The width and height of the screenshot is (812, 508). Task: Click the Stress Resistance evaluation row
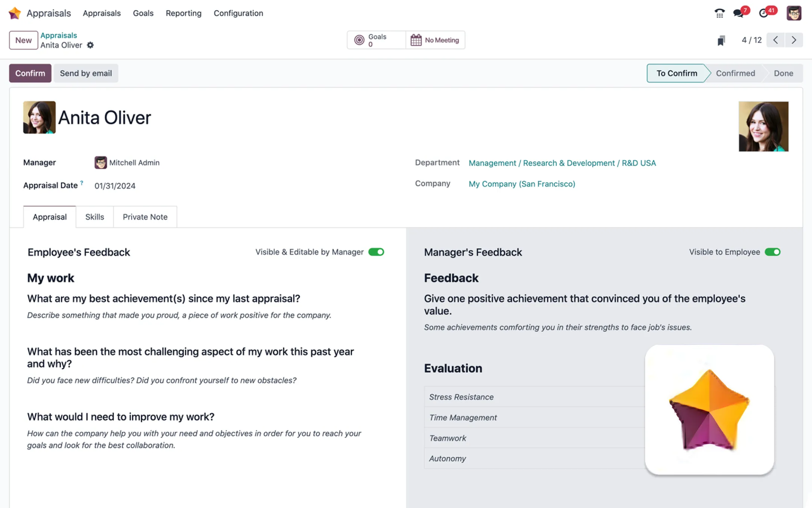coord(535,397)
